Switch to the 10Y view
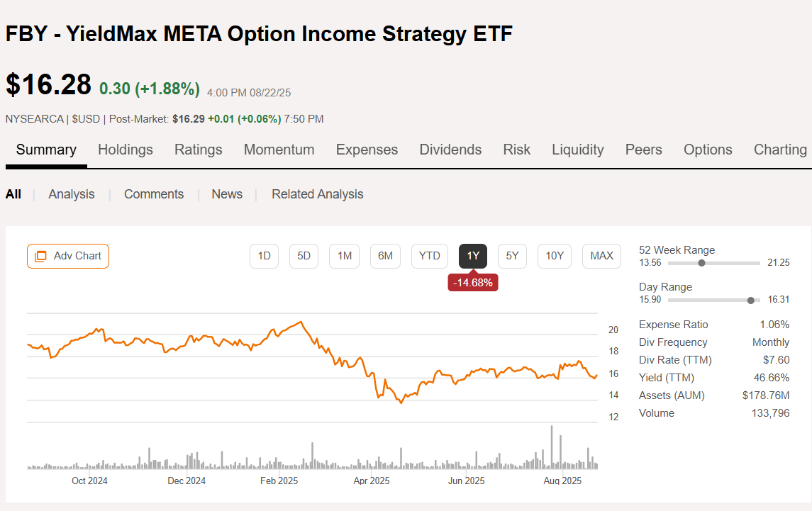This screenshot has height=511, width=812. coord(554,256)
